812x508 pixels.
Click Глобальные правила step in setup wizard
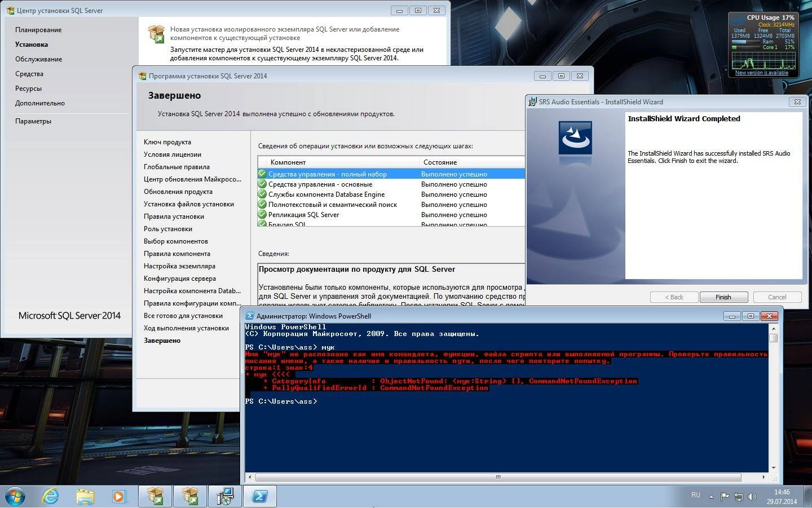176,167
